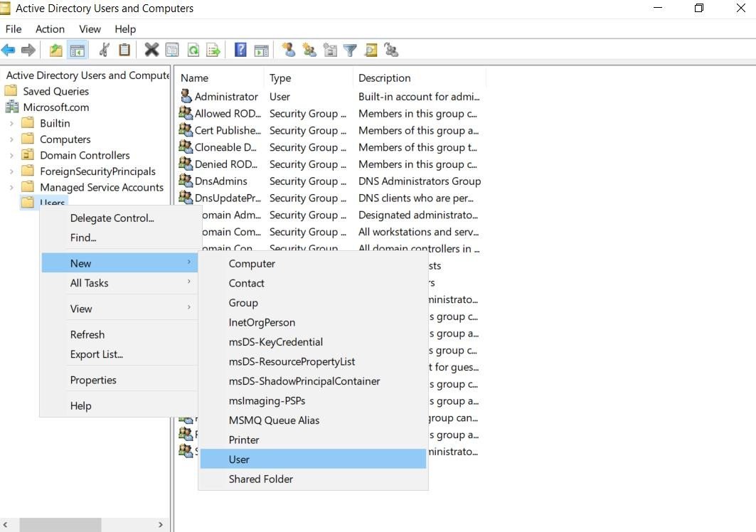Expand the Domain Controllers node

click(11, 155)
